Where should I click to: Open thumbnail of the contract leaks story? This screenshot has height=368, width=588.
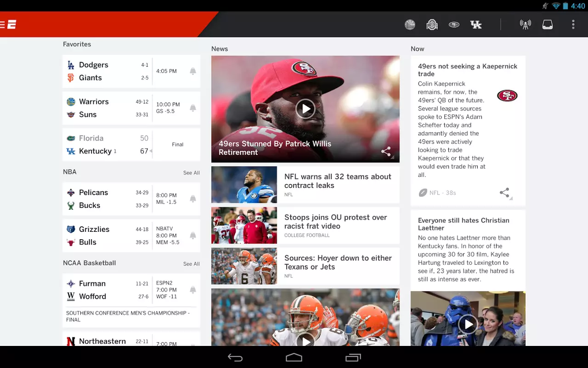click(x=244, y=184)
